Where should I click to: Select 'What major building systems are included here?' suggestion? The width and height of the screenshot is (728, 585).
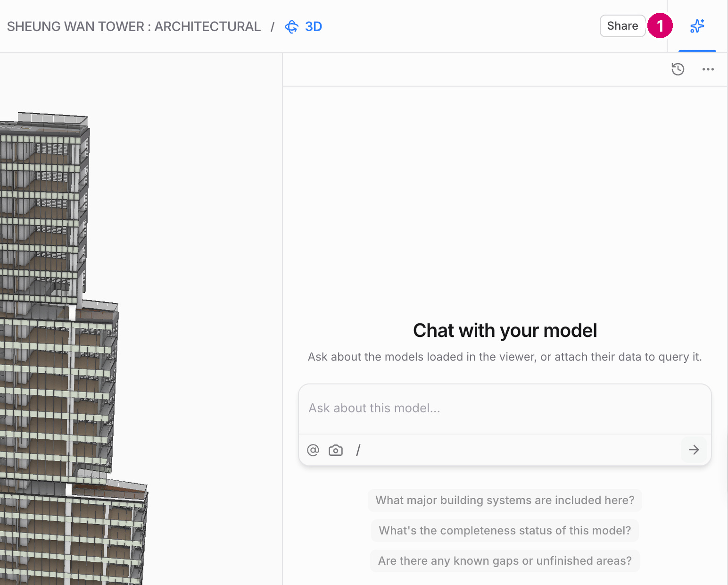[x=505, y=500]
